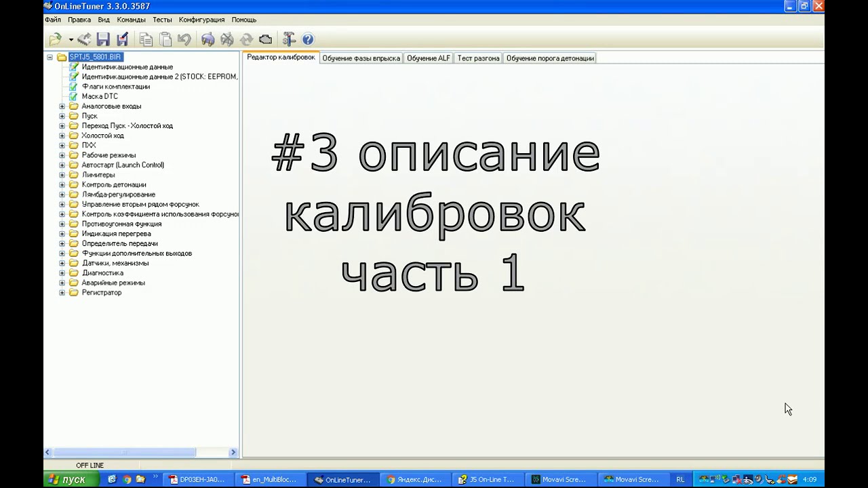This screenshot has width=868, height=488.
Task: Expand Автостарт (Launch Control) folder
Action: [x=62, y=165]
